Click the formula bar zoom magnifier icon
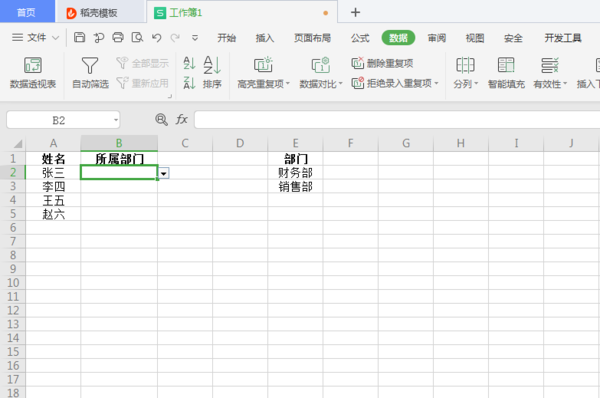The height and width of the screenshot is (398, 600). (161, 120)
